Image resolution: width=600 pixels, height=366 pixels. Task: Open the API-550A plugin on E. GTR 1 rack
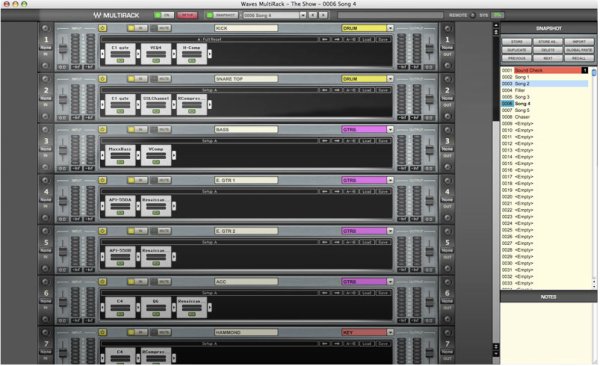(120, 206)
